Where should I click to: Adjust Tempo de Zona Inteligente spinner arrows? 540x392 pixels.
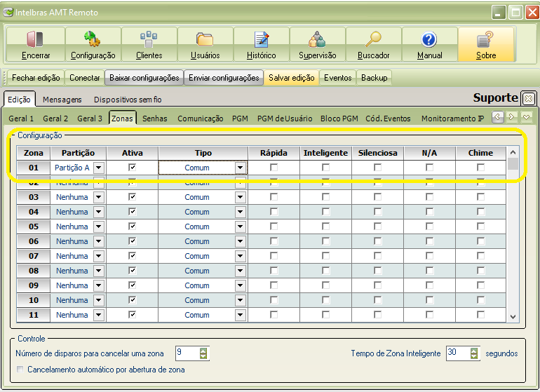coord(474,353)
